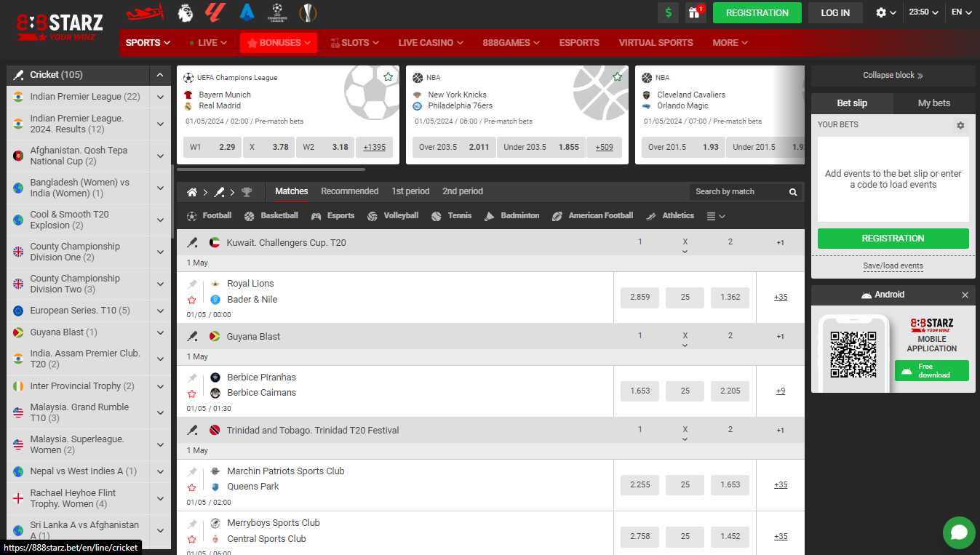The image size is (980, 555).
Task: Select Athletics in sports filter bar
Action: point(670,216)
